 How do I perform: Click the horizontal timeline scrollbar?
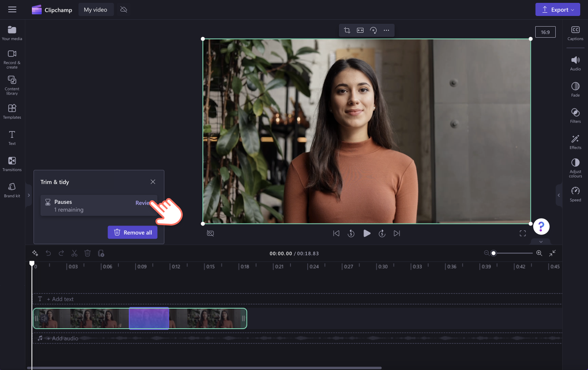[x=204, y=368]
